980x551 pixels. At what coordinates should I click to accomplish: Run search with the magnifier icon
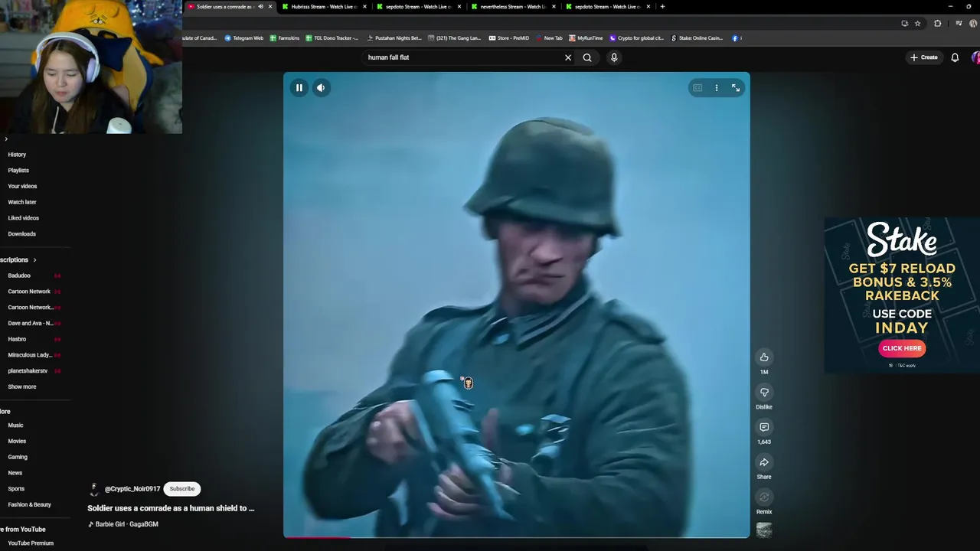(587, 57)
